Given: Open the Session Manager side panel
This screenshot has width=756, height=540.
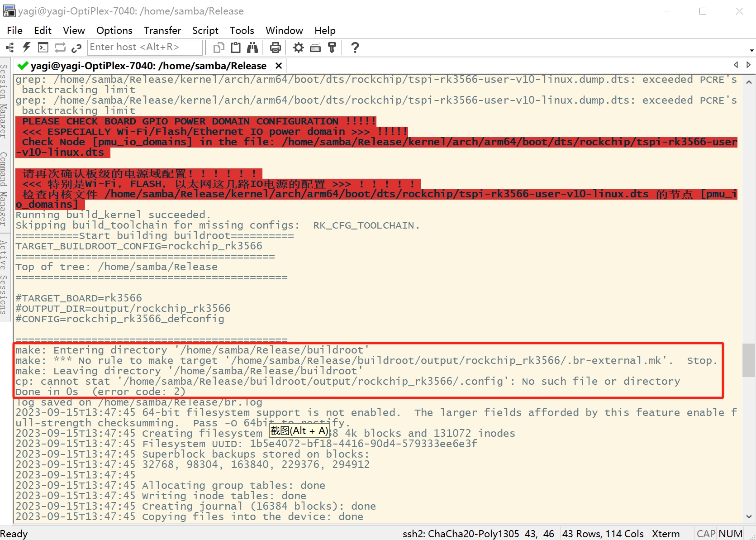Looking at the screenshot, I should click(4, 101).
